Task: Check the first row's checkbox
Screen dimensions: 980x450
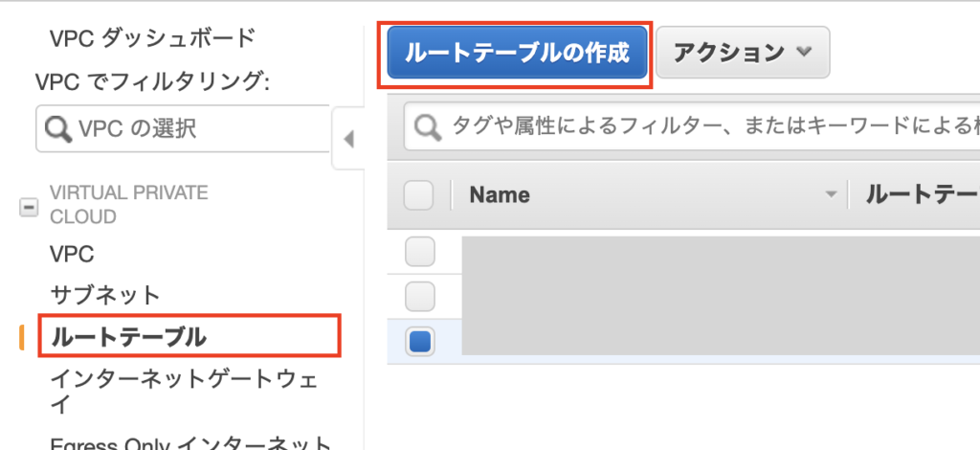Action: 420,253
